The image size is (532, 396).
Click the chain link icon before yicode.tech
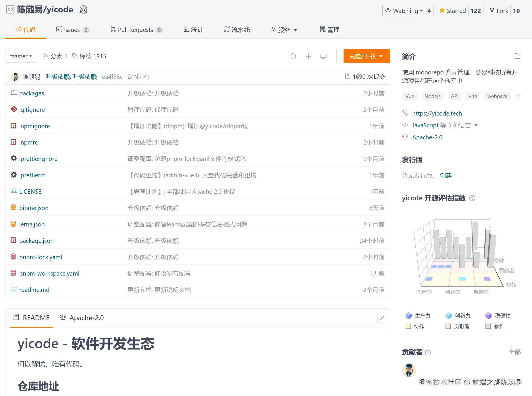(405, 113)
